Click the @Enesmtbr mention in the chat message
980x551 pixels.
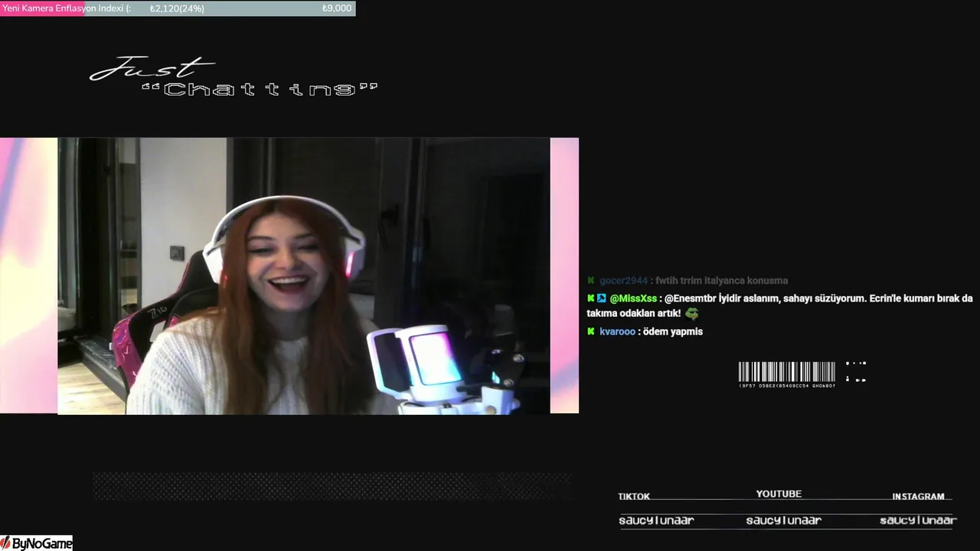(690, 298)
